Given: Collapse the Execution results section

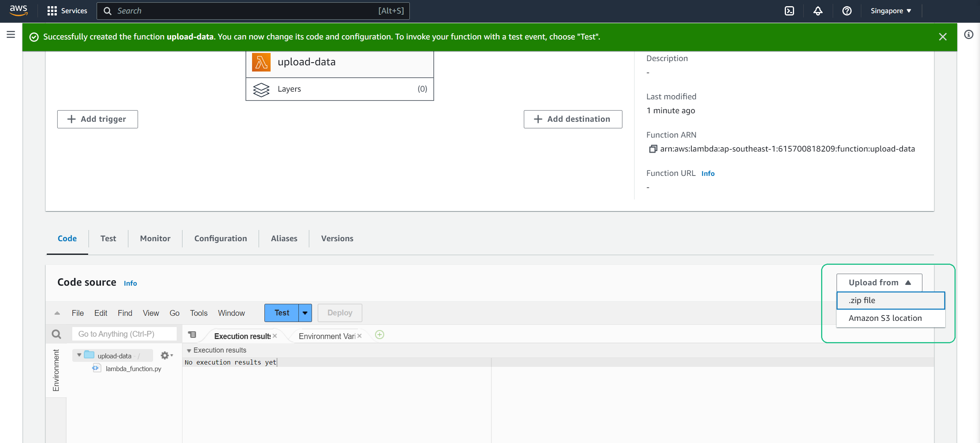Looking at the screenshot, I should (x=189, y=351).
